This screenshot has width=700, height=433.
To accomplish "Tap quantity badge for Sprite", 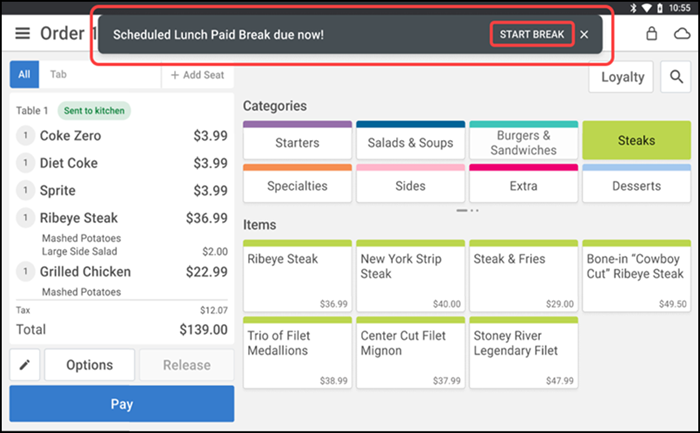I will 25,190.
